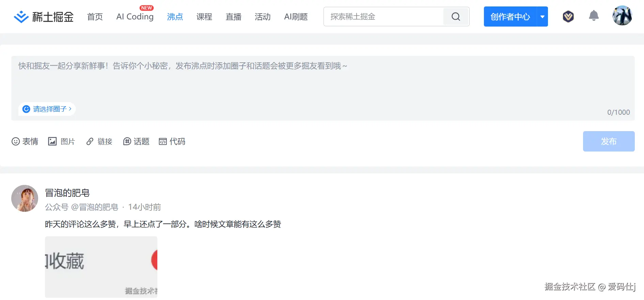Click the 创作者中心 button
The image size is (644, 300).
click(510, 17)
